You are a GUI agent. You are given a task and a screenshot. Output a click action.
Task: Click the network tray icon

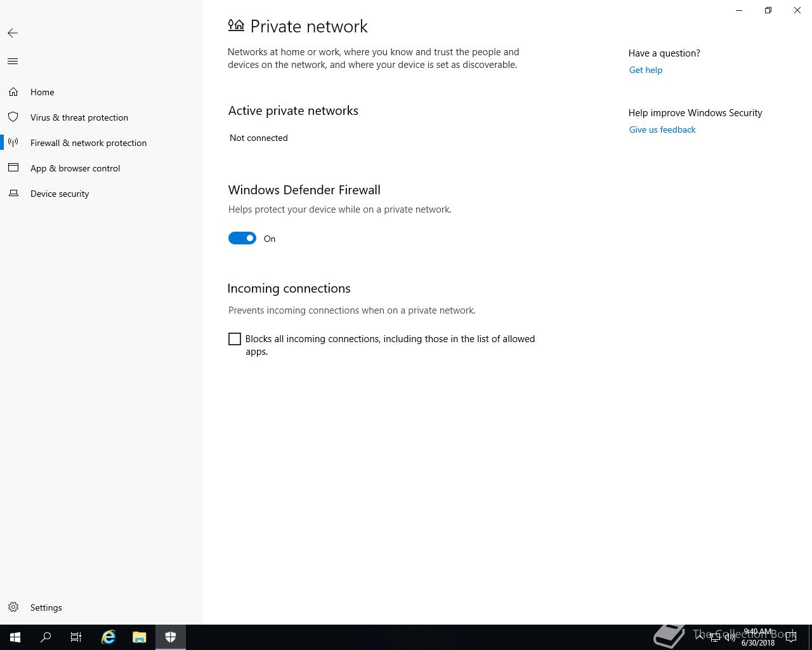715,637
